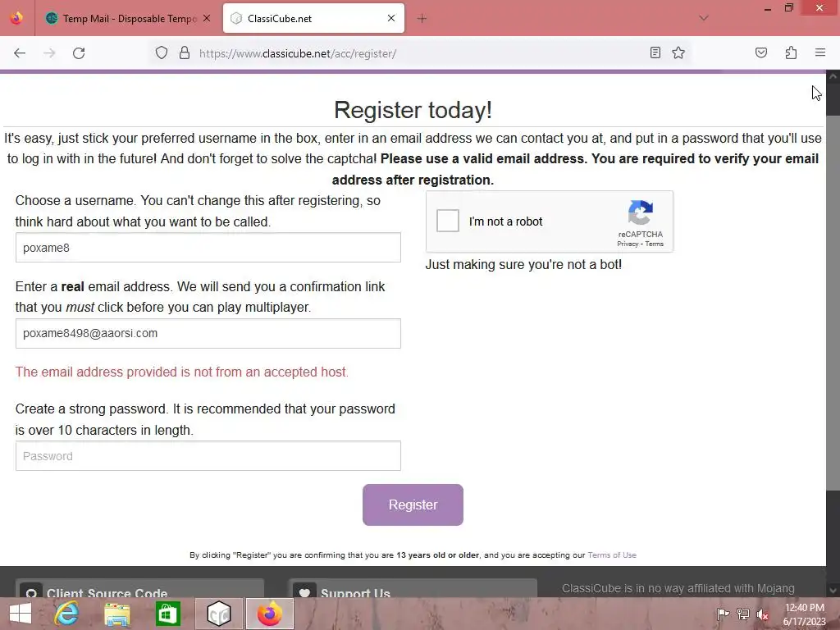Open the Action Center flag tray icon
This screenshot has height=630, width=840.
[x=723, y=614]
